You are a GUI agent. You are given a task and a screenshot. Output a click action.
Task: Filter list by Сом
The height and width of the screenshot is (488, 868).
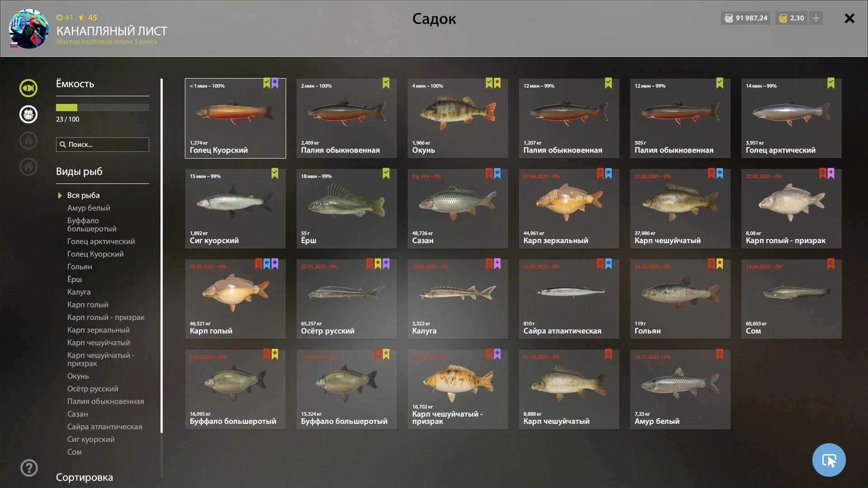75,452
